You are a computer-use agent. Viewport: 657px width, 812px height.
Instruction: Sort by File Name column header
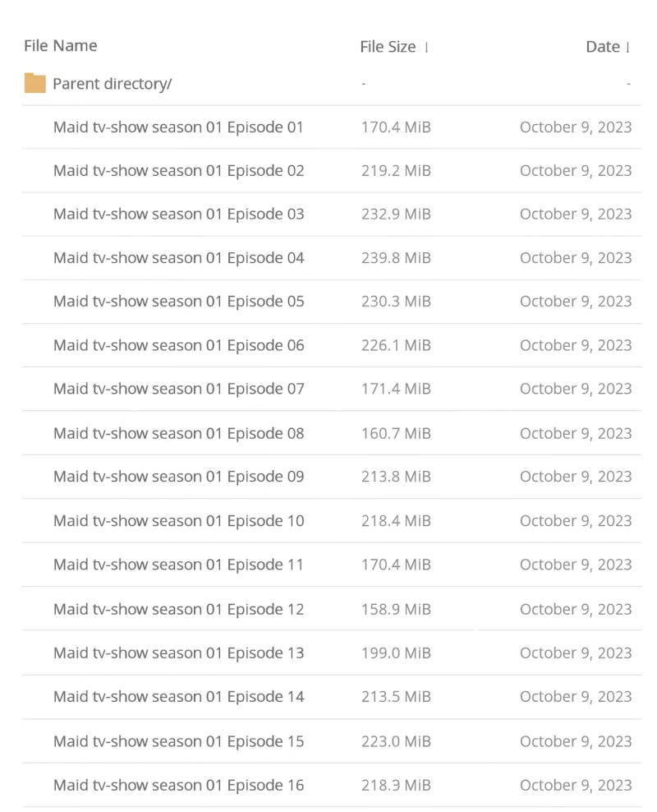click(x=60, y=46)
